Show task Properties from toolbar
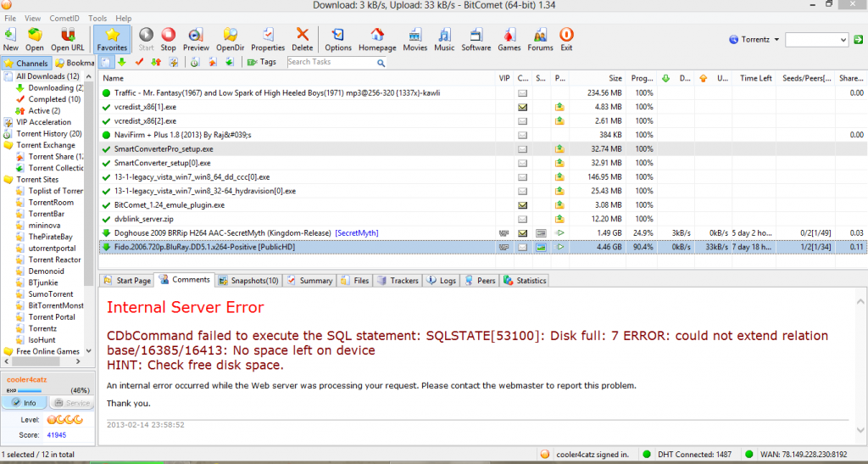Viewport: 868px width, 464px height. (268, 39)
